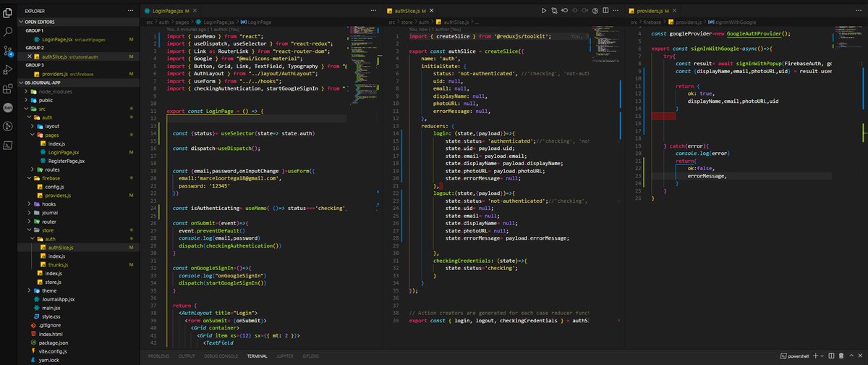Close authSlice.js in Open Editors list
868x365 pixels.
click(30, 56)
